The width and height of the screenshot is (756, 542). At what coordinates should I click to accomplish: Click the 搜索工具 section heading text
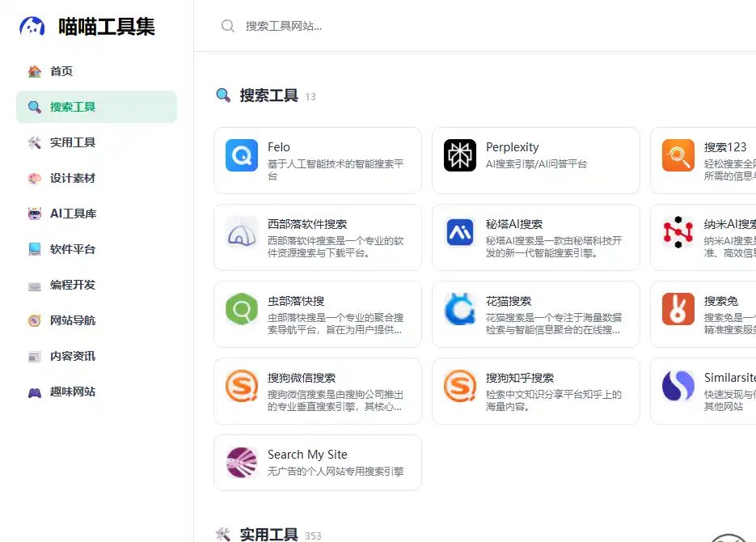tap(269, 95)
